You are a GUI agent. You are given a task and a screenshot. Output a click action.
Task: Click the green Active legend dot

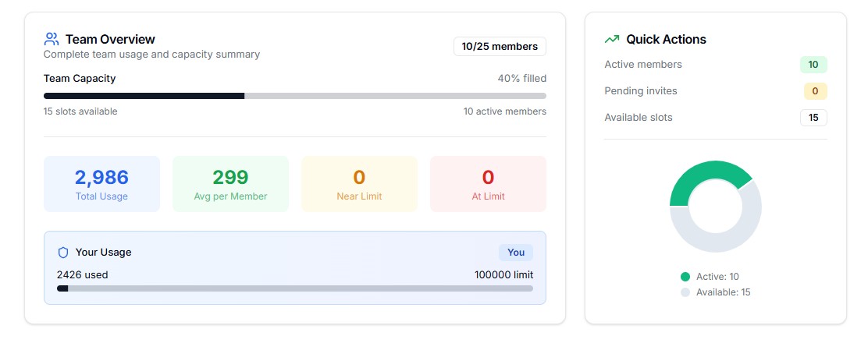click(x=685, y=277)
